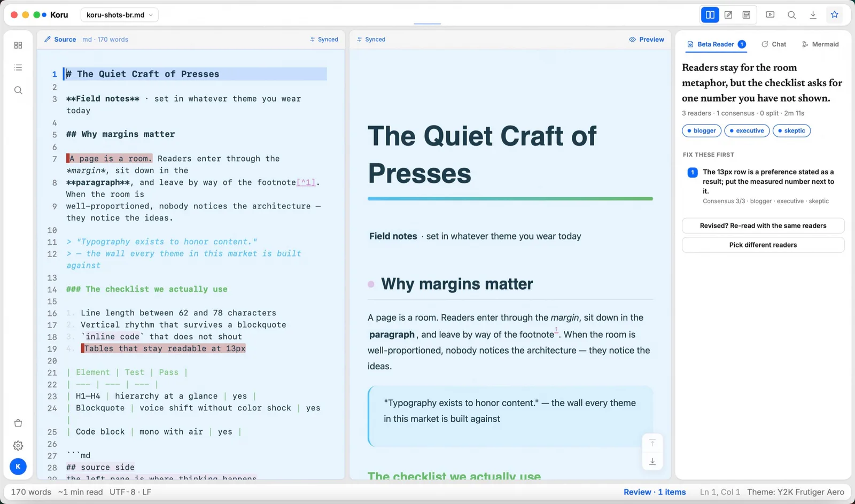Image resolution: width=855 pixels, height=504 pixels.
Task: Click line number 14 in gutter
Action: [x=52, y=290]
